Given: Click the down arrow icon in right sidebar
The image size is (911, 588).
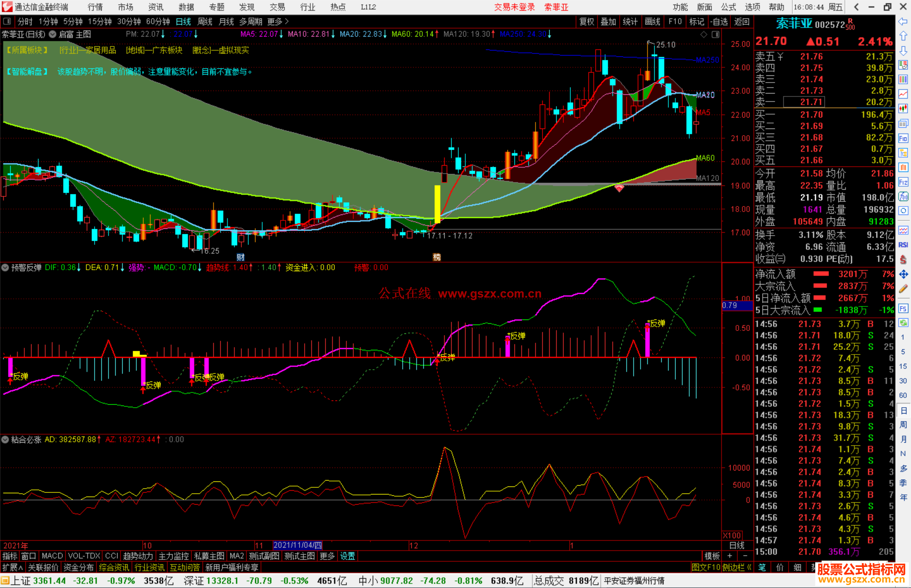Looking at the screenshot, I should (903, 51).
